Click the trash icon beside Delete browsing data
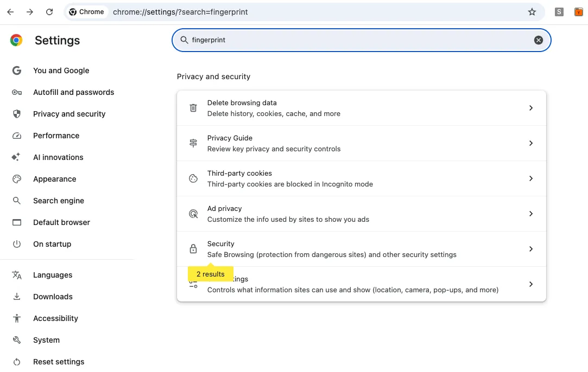The image size is (588, 372). pyautogui.click(x=193, y=108)
